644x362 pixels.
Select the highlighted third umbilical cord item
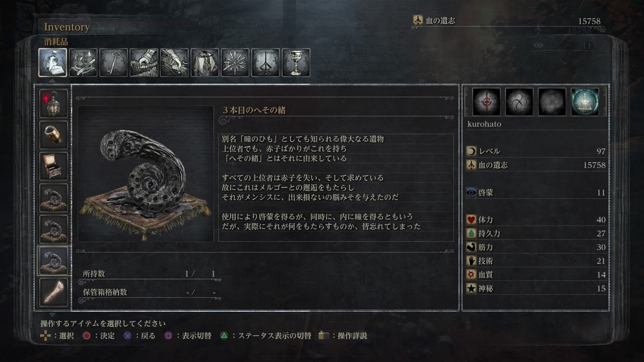tap(54, 261)
